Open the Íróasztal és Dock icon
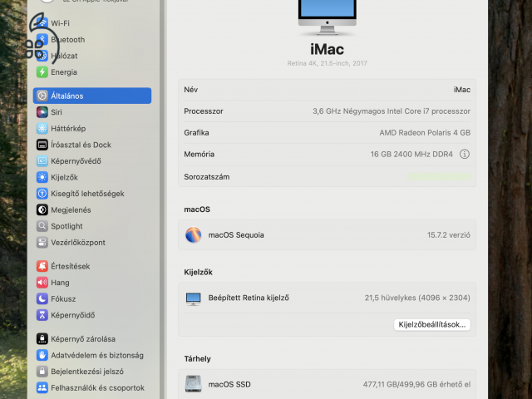 [x=42, y=145]
